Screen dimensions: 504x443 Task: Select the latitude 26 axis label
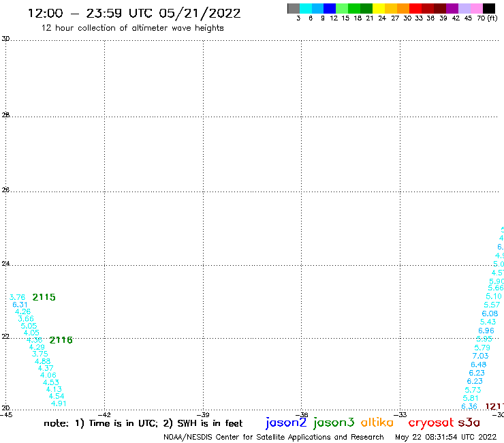tap(5, 190)
